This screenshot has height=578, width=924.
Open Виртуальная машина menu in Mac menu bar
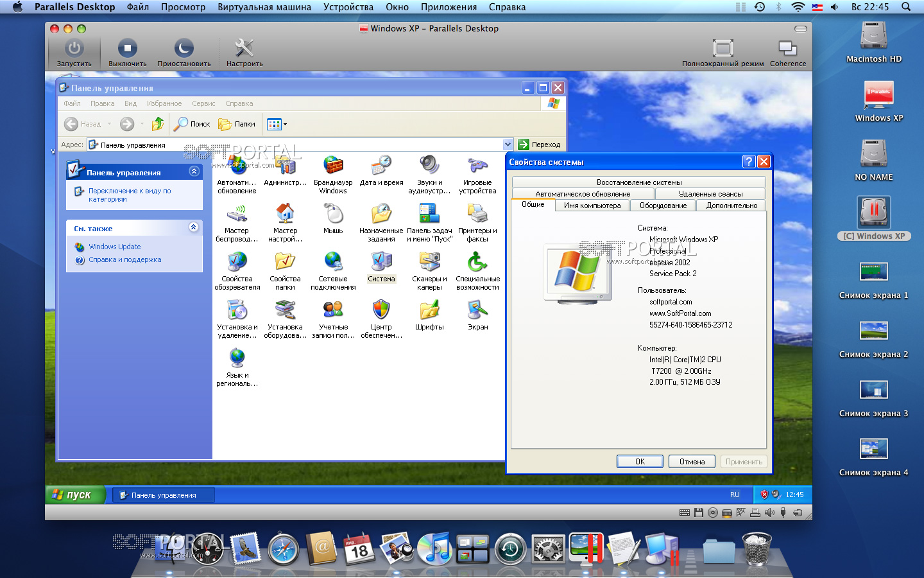click(264, 7)
